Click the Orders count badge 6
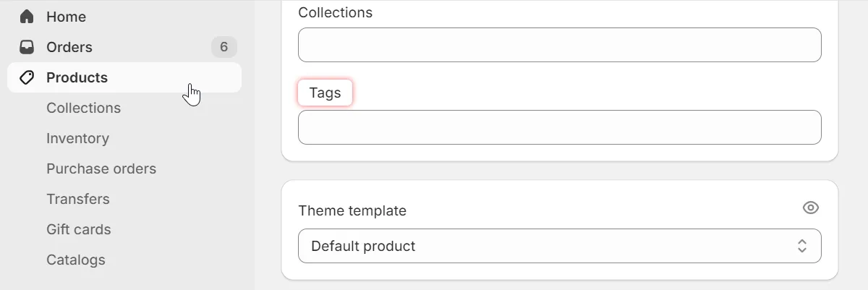The image size is (868, 290). (x=224, y=47)
